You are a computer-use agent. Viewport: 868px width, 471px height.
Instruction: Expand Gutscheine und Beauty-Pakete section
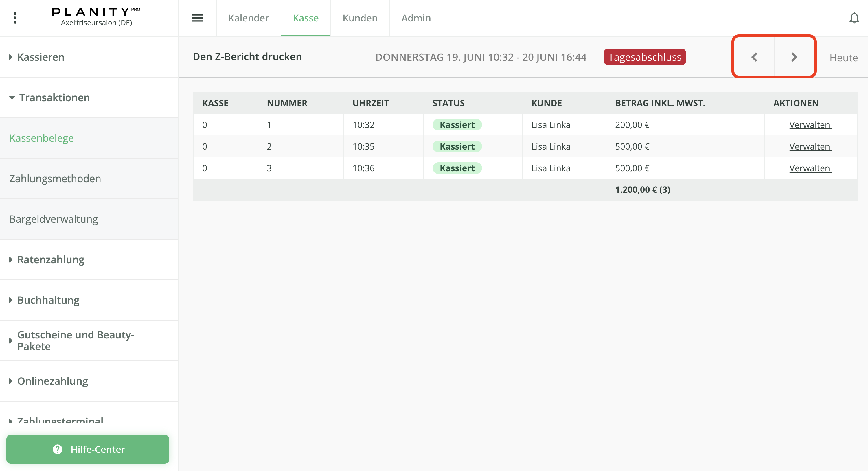76,340
